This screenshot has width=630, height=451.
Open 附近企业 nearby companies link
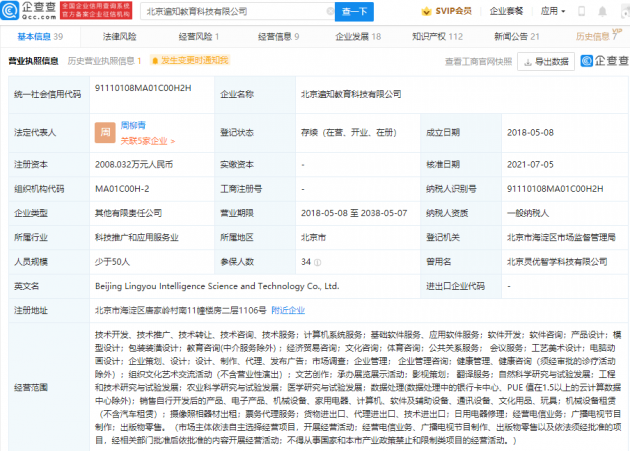tap(288, 310)
